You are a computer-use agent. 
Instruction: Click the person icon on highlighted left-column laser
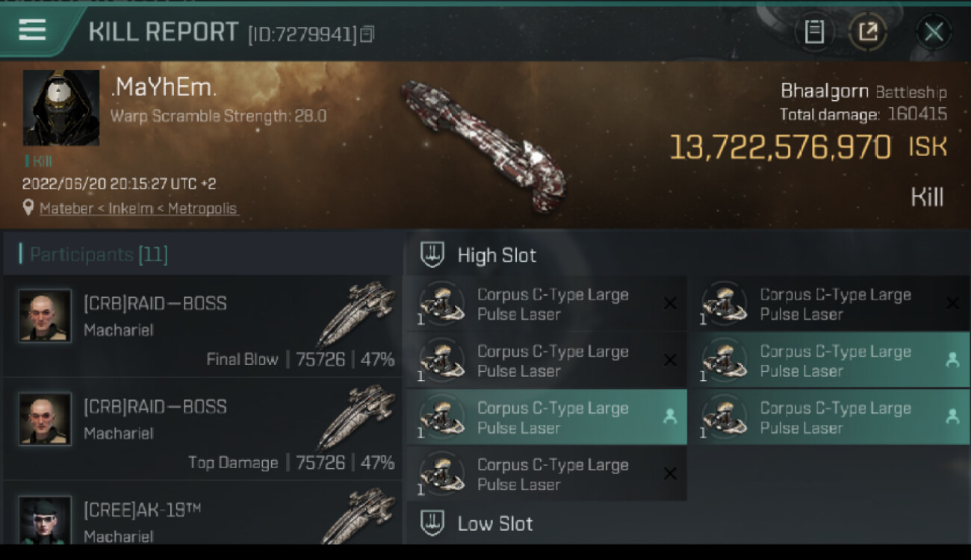pyautogui.click(x=669, y=417)
